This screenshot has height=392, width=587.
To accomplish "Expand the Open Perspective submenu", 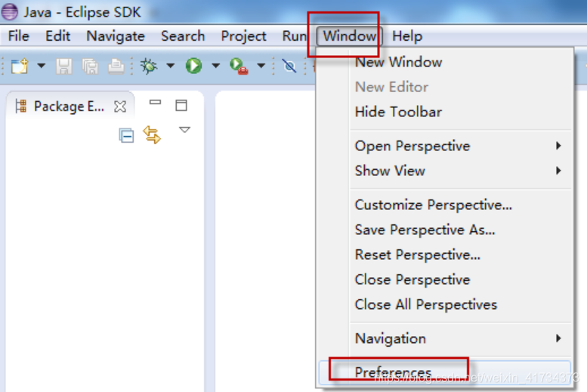I will [x=445, y=146].
